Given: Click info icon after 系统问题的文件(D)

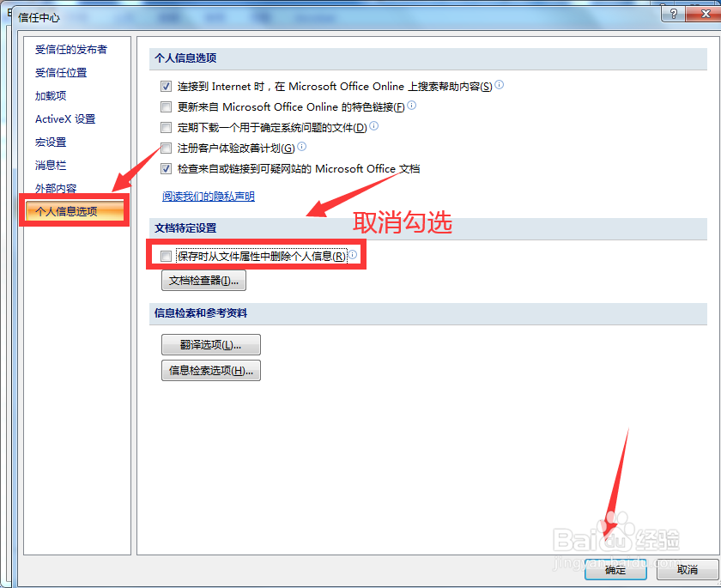Looking at the screenshot, I should coord(374,125).
